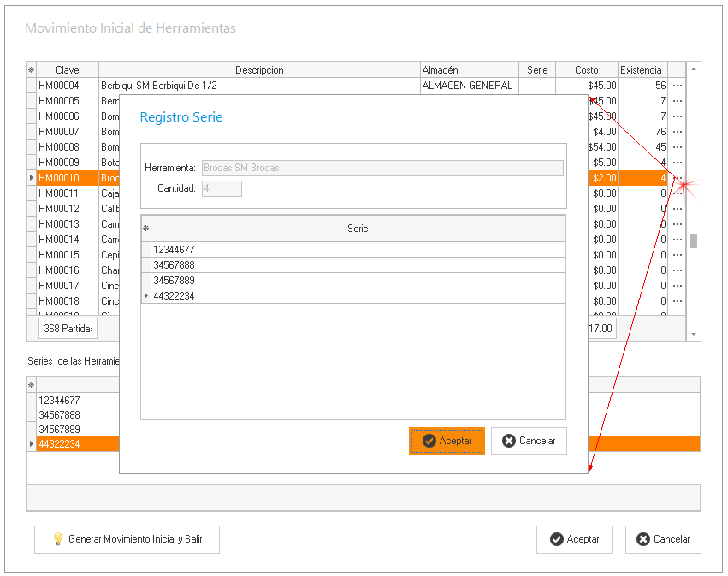Click bottom-right Cancelar button of main window
Image resolution: width=728 pixels, height=576 pixels.
663,539
